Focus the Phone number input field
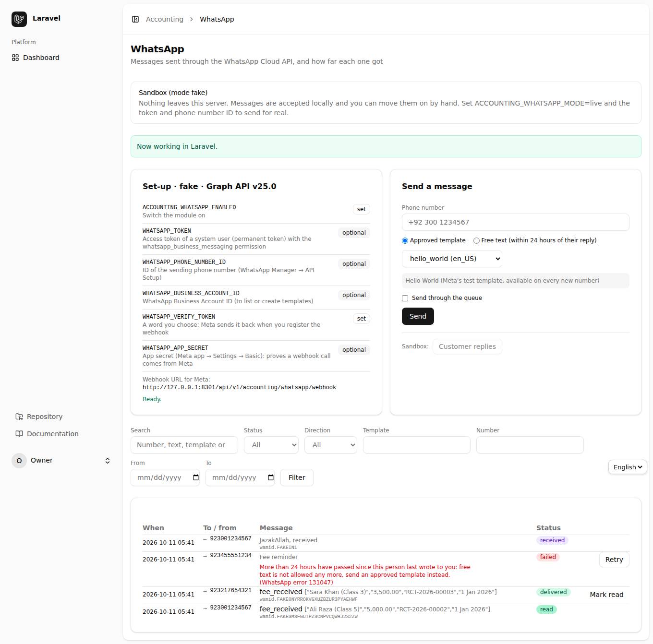 (x=516, y=222)
